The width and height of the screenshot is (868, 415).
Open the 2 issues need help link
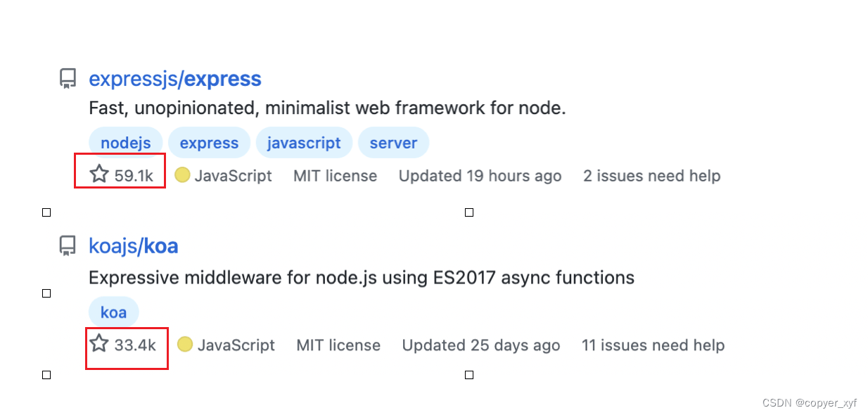[651, 176]
